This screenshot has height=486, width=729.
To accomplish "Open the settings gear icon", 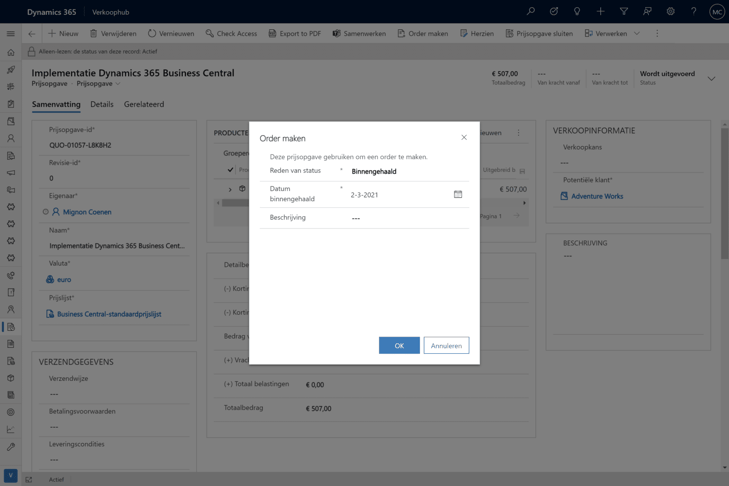I will (x=670, y=12).
